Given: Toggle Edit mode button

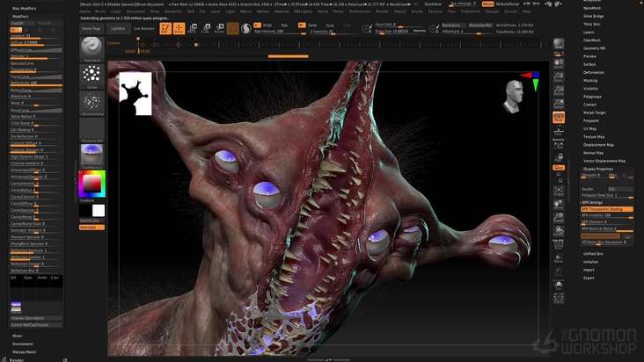Looking at the screenshot, I should [165, 28].
